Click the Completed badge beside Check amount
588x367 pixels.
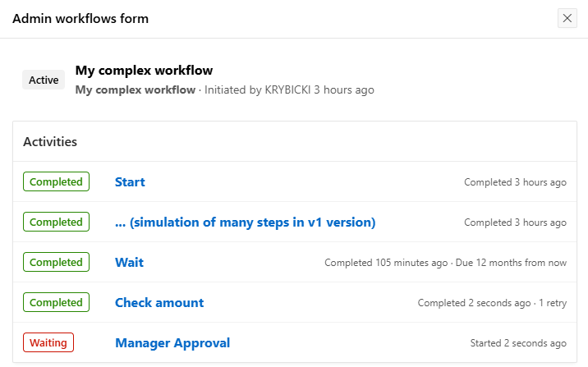[56, 303]
